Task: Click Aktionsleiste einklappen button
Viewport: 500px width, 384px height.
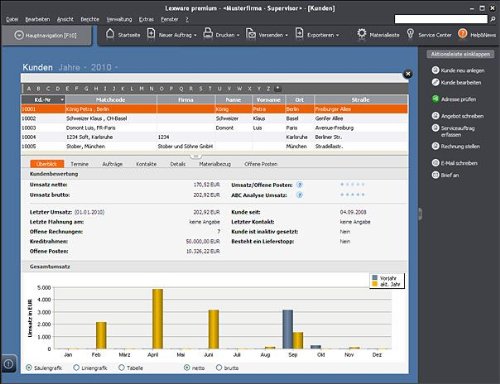Action: (x=460, y=54)
